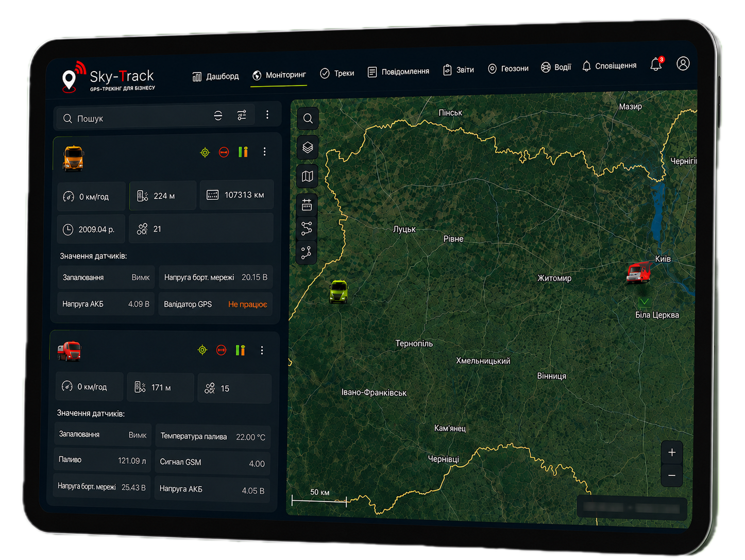The image size is (745, 560).
Task: Open the Звіти section
Action: tap(459, 70)
